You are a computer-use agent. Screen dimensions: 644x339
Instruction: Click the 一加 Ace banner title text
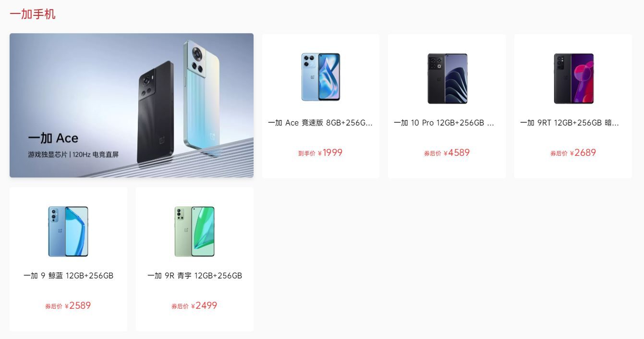(53, 138)
